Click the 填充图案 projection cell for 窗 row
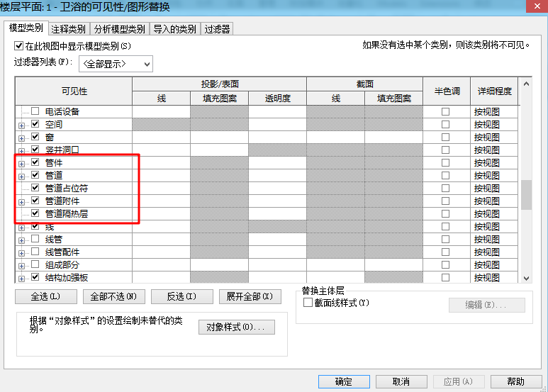The width and height of the screenshot is (548, 392). 220,138
